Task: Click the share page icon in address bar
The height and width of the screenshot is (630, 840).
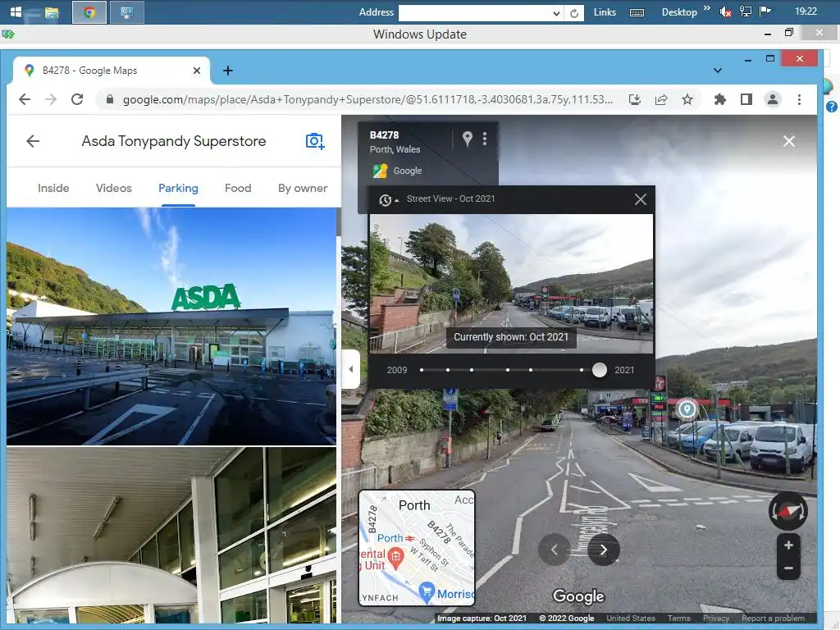Action: 661,99
